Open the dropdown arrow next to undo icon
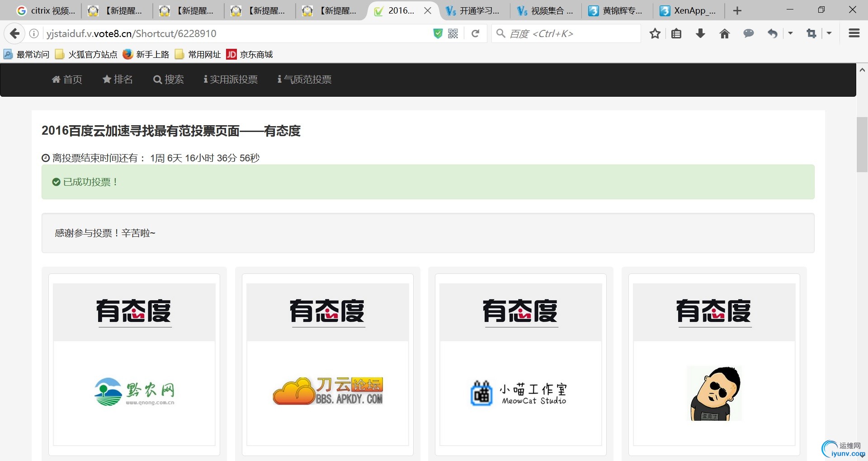Image resolution: width=868 pixels, height=461 pixels. pos(790,33)
